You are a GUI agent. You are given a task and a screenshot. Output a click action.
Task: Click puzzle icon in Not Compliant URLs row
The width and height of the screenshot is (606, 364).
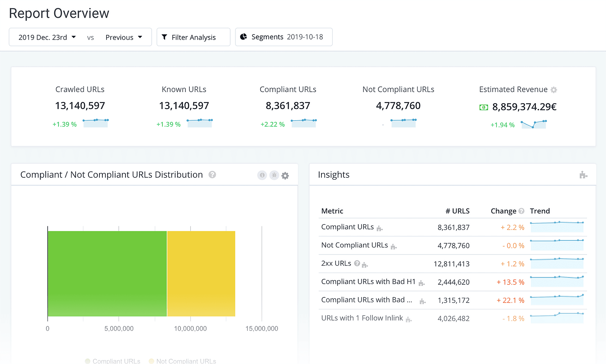coord(393,247)
